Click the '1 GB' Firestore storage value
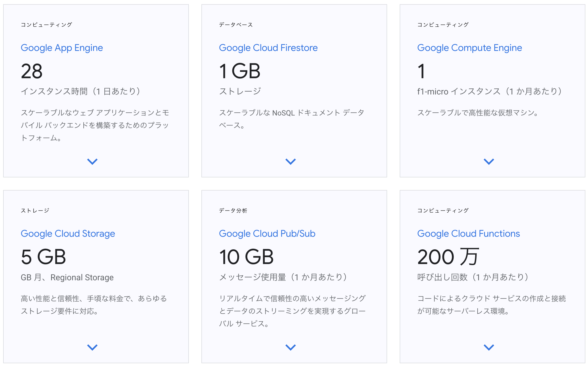 pos(240,71)
